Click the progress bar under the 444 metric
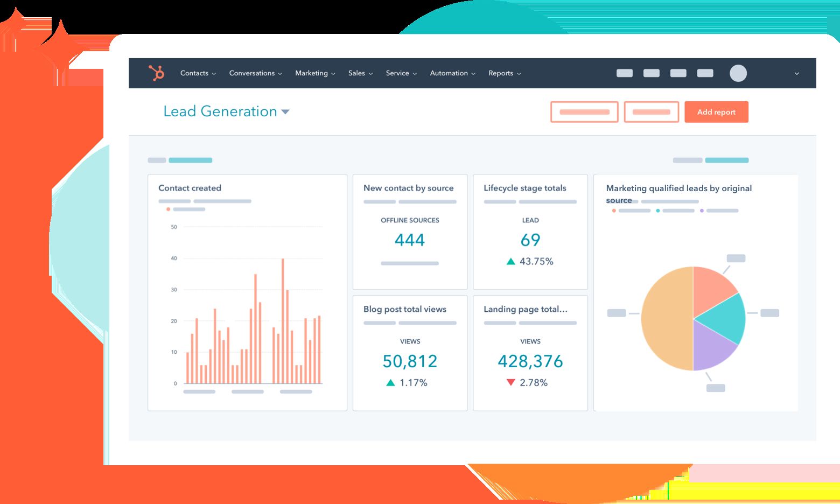 tap(409, 263)
